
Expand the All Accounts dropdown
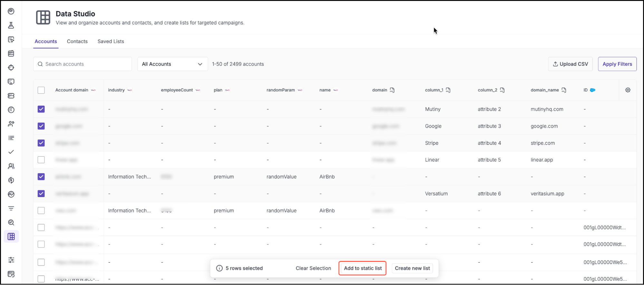(172, 64)
